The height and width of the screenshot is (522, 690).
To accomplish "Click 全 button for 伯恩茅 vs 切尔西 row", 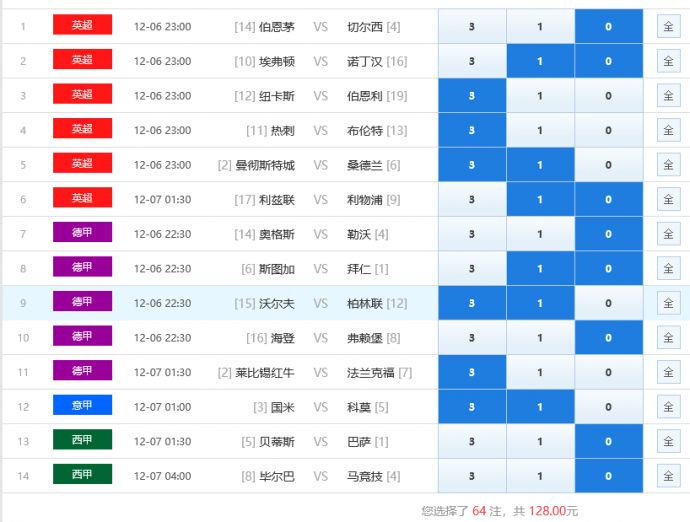I will point(668,27).
